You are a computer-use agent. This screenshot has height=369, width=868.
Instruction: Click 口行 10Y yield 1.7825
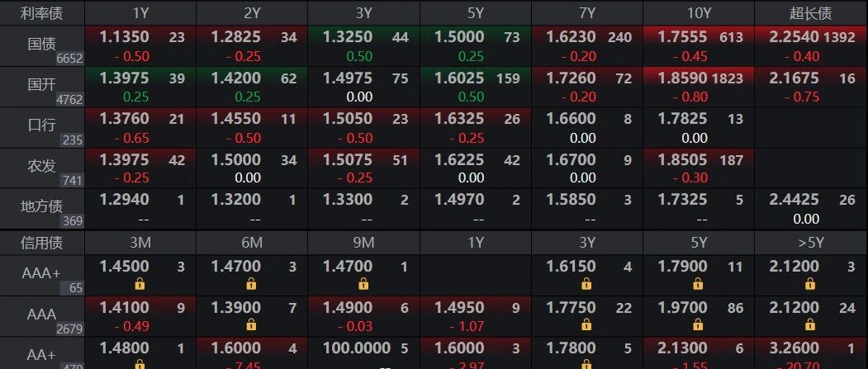click(x=682, y=118)
